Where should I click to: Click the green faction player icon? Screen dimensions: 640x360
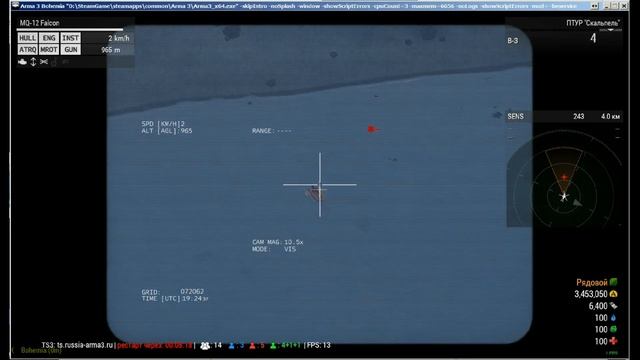click(x=273, y=346)
